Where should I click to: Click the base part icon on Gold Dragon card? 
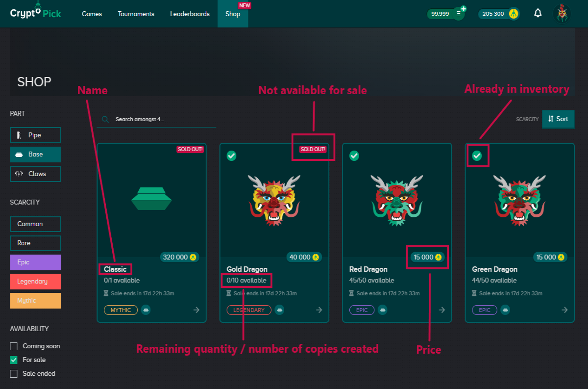coord(279,310)
